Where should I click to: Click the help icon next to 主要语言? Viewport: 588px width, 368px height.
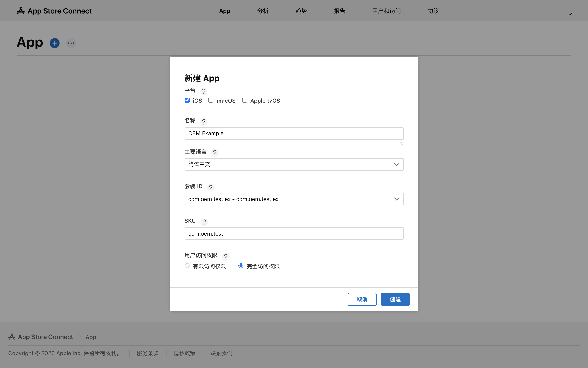(x=215, y=152)
